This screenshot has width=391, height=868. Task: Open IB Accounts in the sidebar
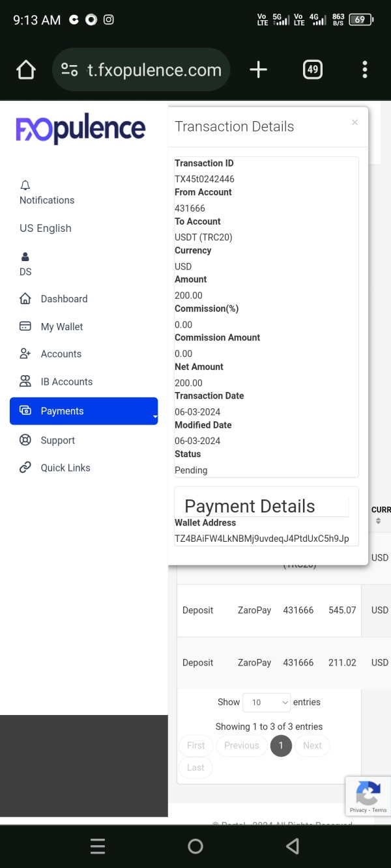(x=66, y=382)
